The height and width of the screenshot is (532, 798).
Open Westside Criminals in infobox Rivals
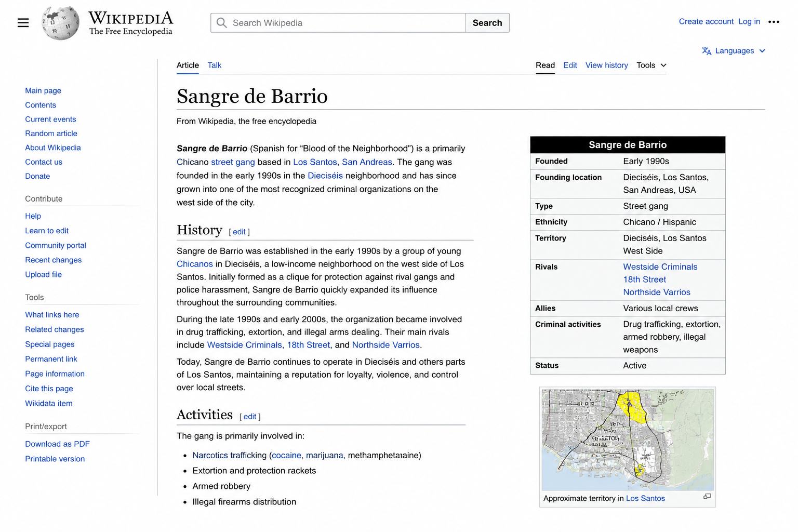tap(660, 267)
